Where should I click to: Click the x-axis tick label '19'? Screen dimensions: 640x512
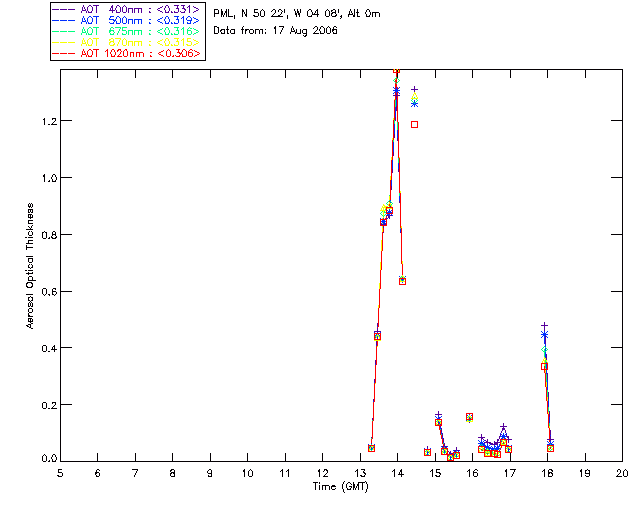[585, 474]
